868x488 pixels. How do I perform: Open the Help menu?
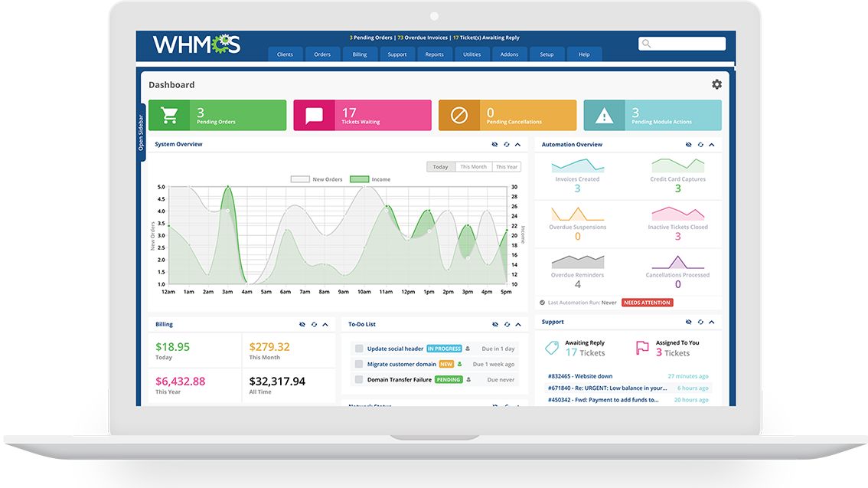[584, 54]
